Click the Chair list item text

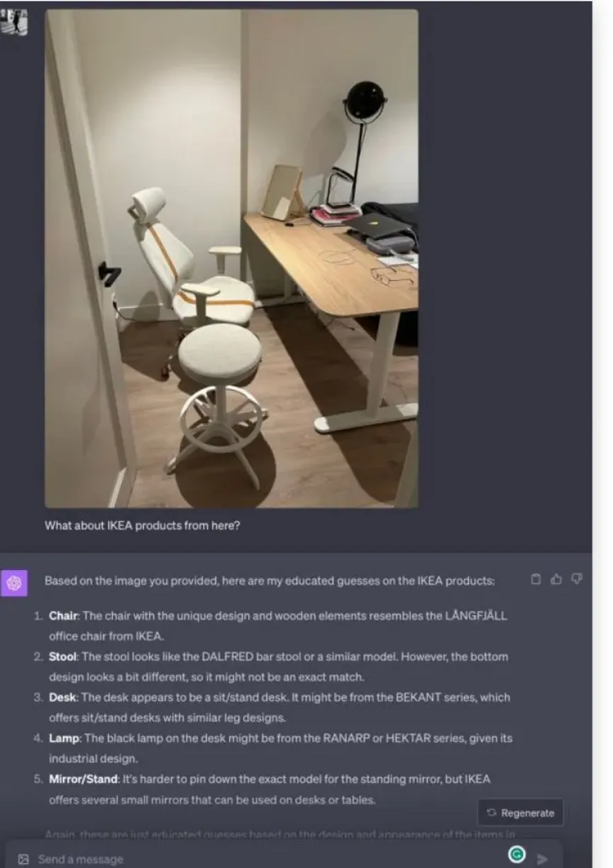coord(278,625)
